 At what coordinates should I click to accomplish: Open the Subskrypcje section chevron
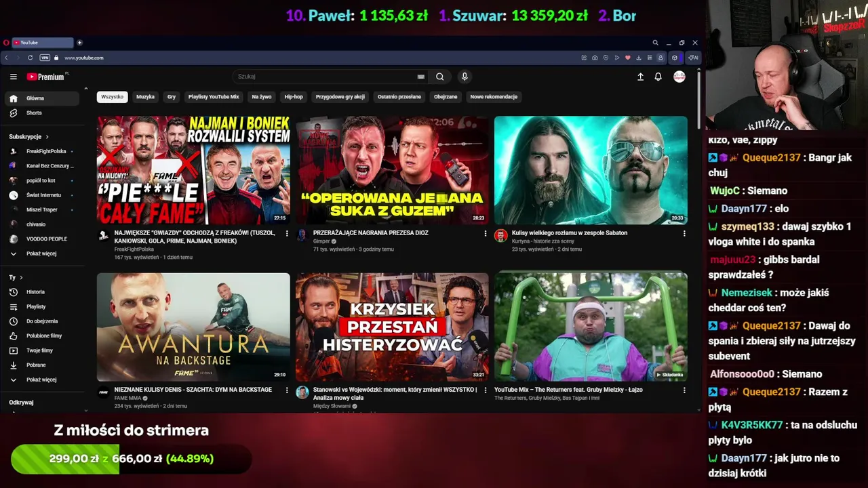47,137
